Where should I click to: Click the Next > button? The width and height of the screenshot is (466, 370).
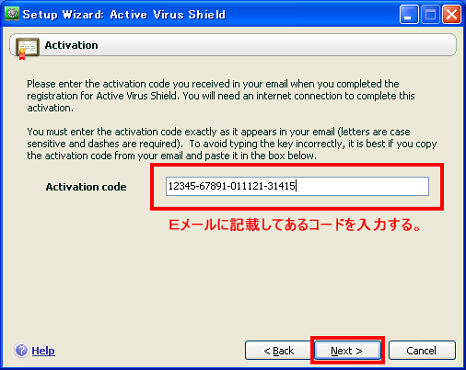[347, 350]
